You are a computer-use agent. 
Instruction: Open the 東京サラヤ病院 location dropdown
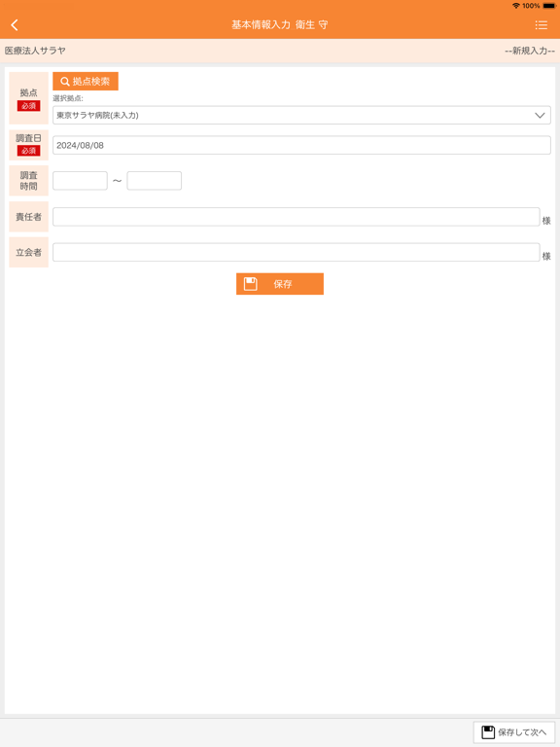[x=301, y=116]
